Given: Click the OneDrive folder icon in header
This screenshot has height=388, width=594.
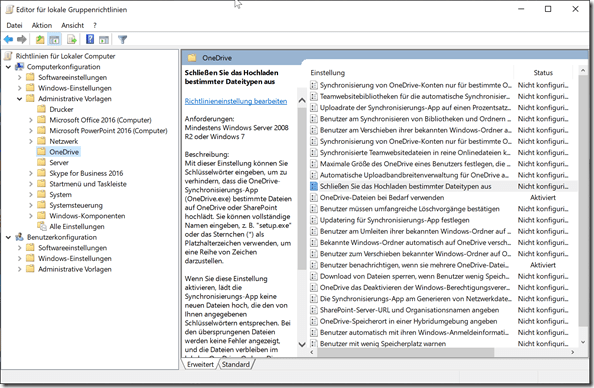Looking at the screenshot, I should [192, 58].
